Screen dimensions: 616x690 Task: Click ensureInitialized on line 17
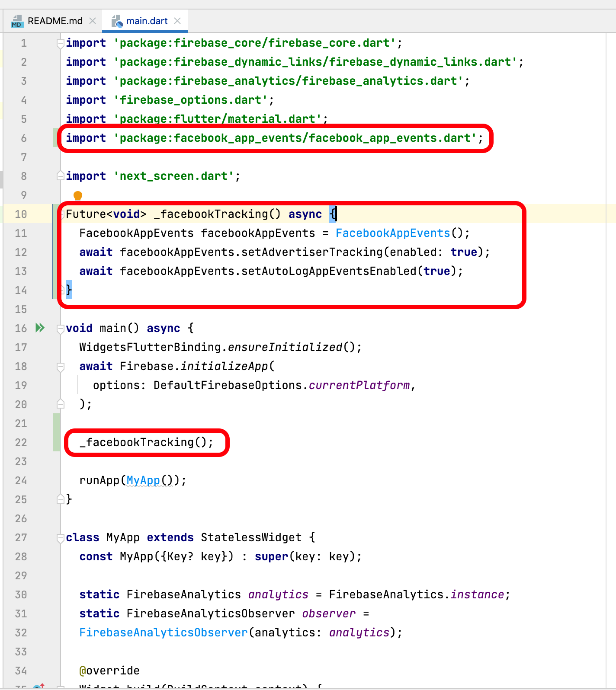(x=285, y=347)
